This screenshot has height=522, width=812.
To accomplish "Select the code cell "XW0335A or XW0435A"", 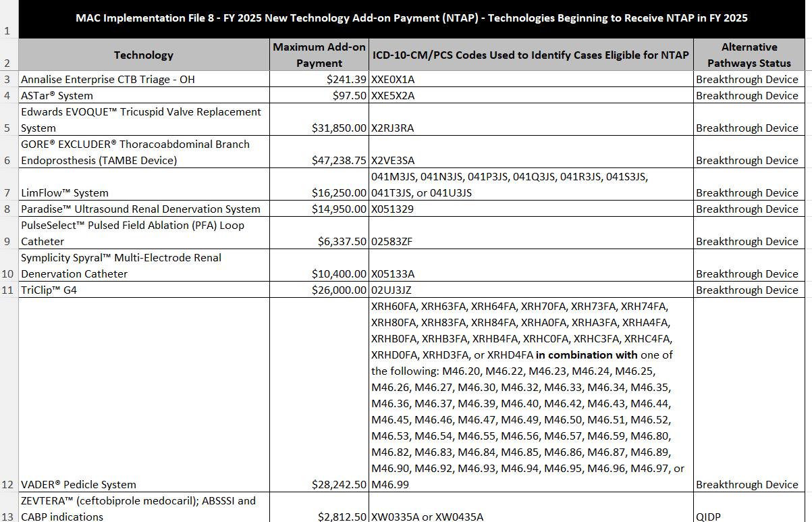I will pos(531,507).
